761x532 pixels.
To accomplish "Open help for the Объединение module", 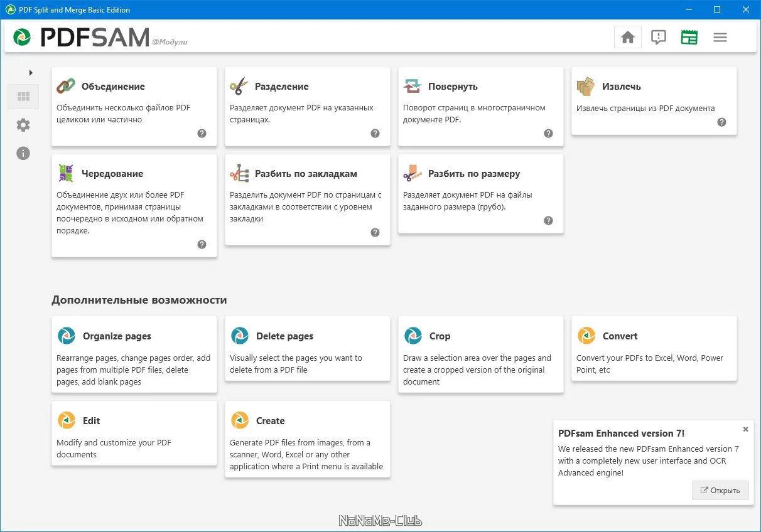I will tap(202, 133).
